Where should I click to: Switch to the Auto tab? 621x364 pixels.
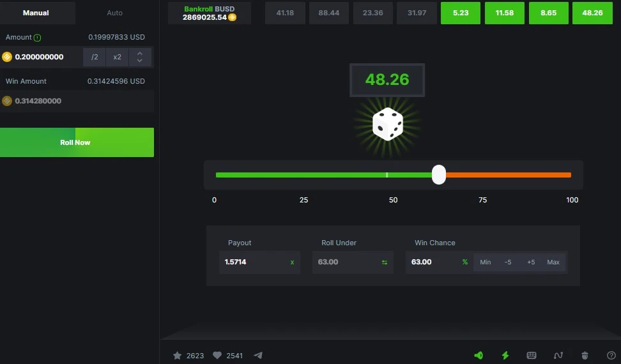(114, 13)
